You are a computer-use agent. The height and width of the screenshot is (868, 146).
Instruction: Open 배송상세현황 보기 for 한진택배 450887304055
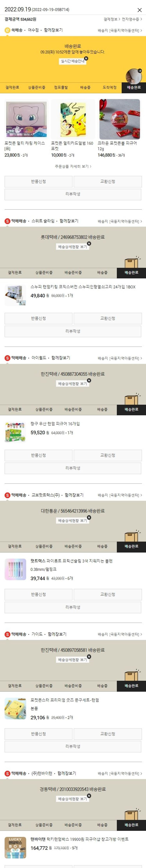pos(72,384)
